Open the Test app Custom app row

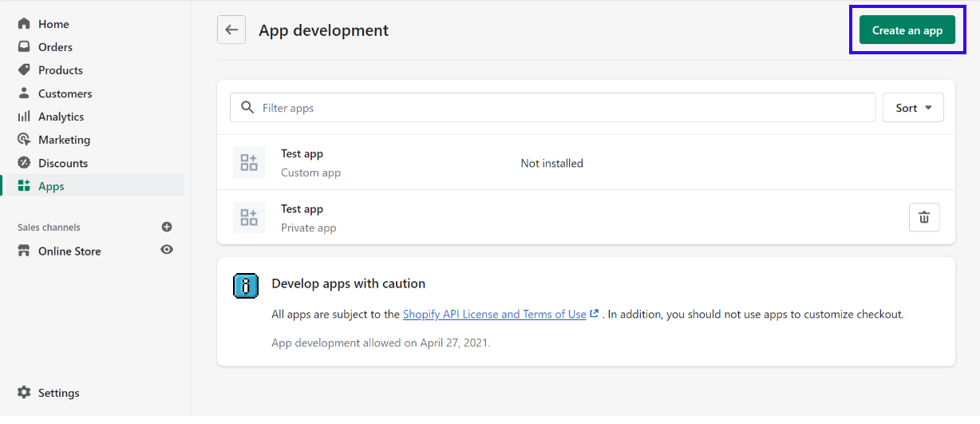[x=586, y=162]
